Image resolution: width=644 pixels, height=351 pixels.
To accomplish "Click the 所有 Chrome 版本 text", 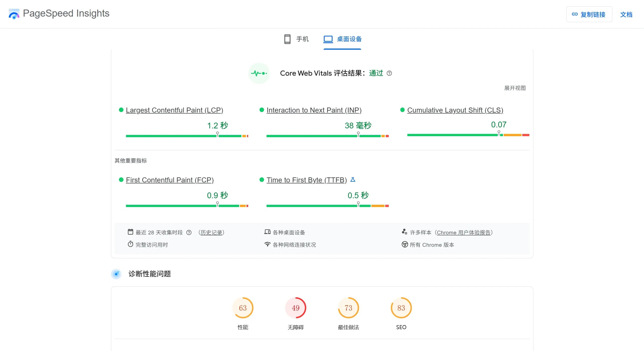I will [432, 245].
